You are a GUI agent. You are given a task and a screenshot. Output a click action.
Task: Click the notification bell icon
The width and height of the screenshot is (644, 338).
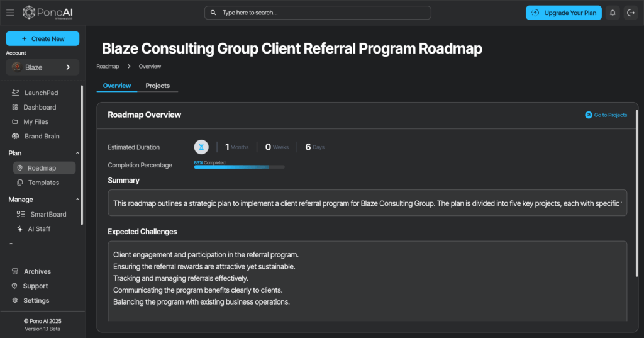[613, 13]
